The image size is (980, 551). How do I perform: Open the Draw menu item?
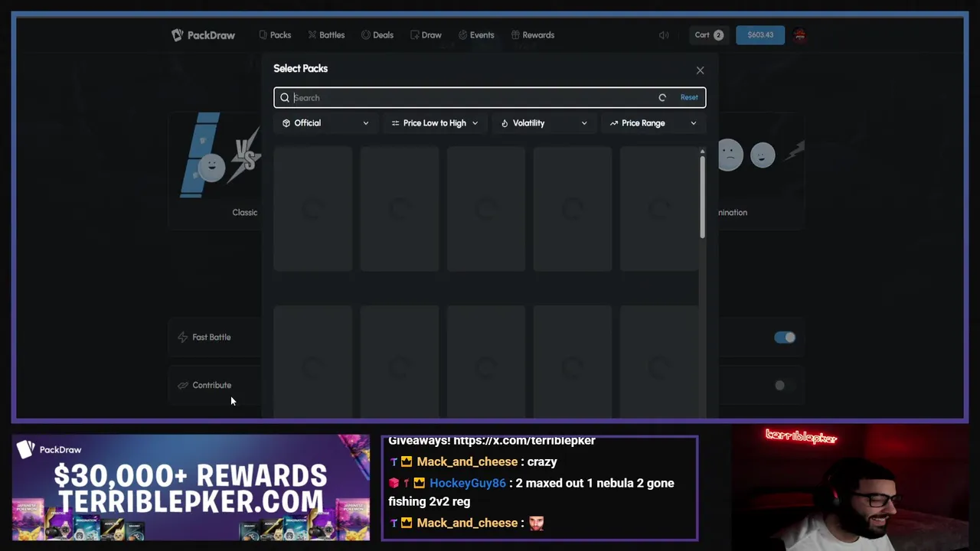[426, 35]
